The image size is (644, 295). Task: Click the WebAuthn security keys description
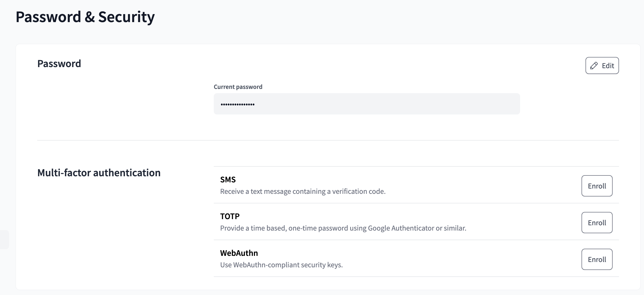tap(281, 265)
